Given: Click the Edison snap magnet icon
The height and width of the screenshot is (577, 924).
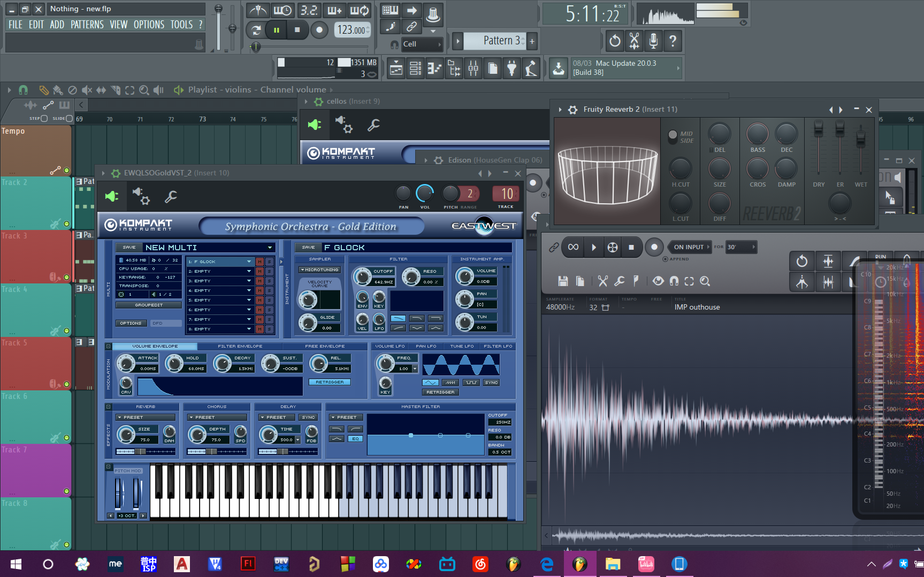Looking at the screenshot, I should [x=674, y=281].
